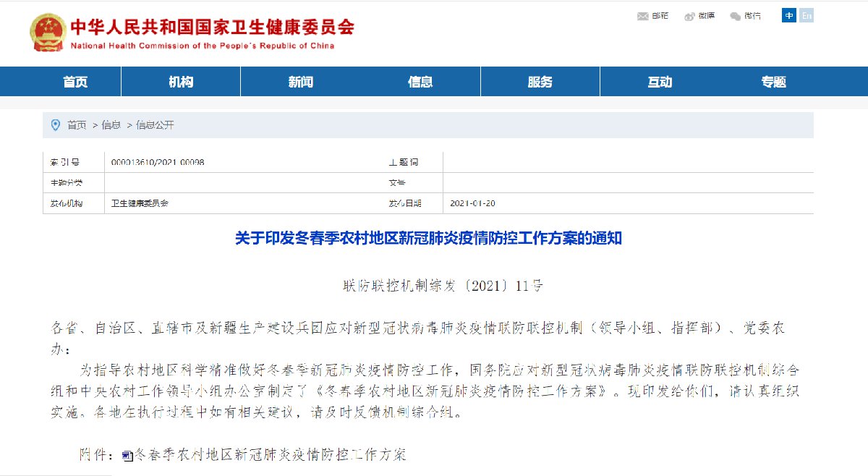Switch language to 中 Chinese

(789, 15)
